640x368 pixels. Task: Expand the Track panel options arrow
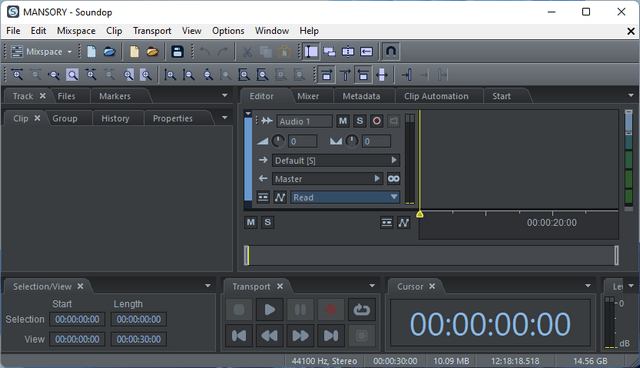pos(224,95)
